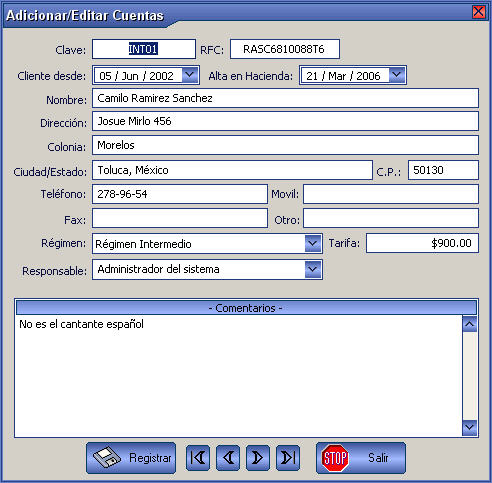The image size is (492, 483).
Task: Click inside the Comentarios text area
Action: (239, 376)
